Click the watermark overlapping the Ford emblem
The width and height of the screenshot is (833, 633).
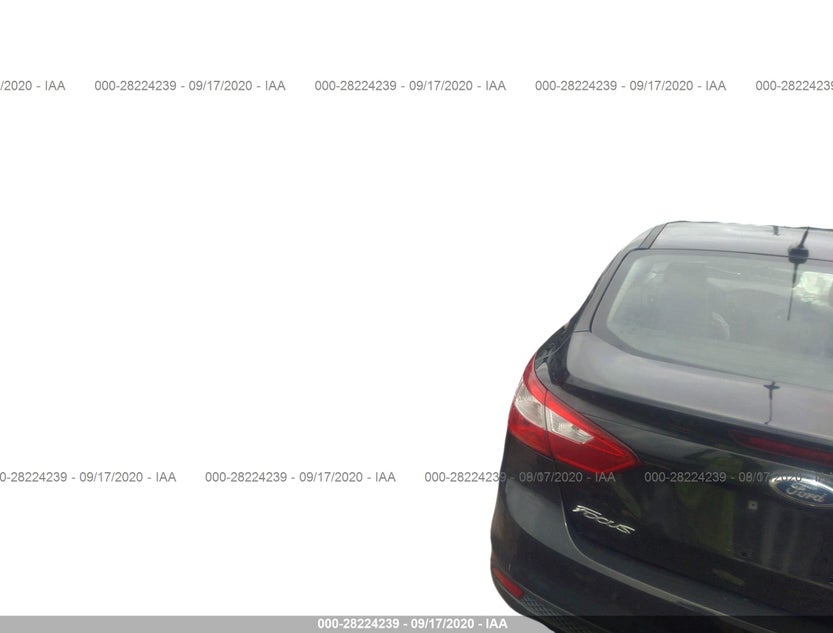[x=738, y=477]
